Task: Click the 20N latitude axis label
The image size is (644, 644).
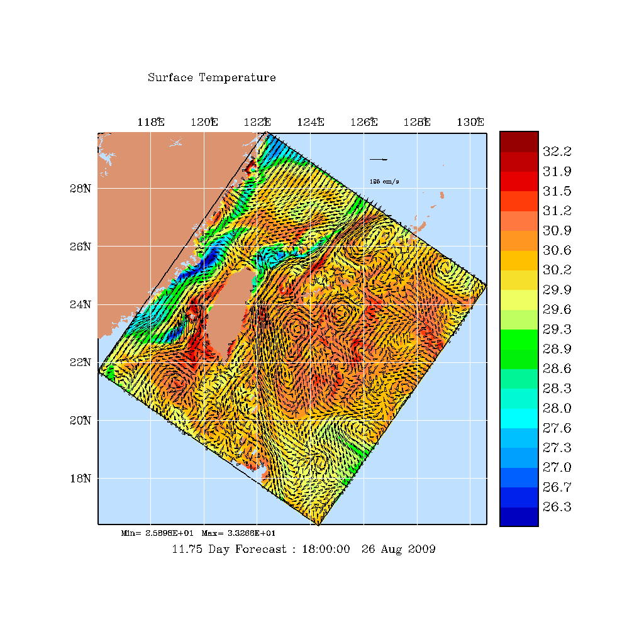Action: 81,420
